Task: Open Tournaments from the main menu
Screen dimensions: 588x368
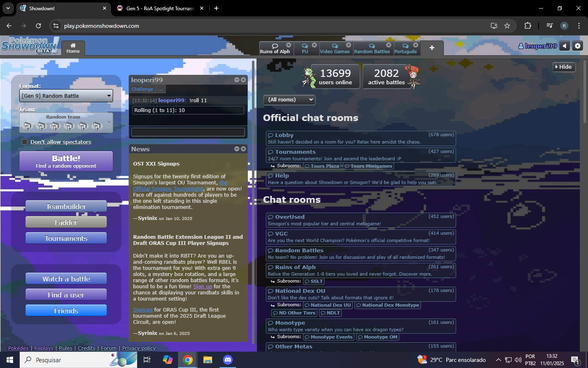Action: 66,238
